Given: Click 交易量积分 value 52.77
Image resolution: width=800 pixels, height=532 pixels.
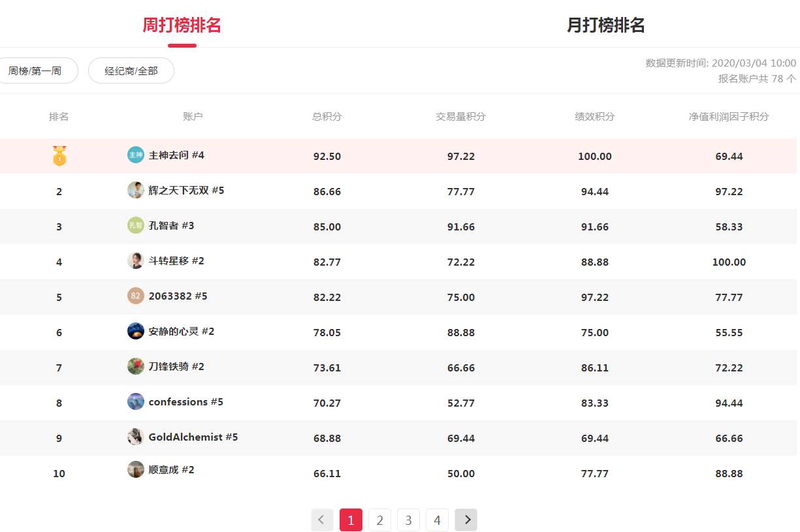Looking at the screenshot, I should [461, 403].
